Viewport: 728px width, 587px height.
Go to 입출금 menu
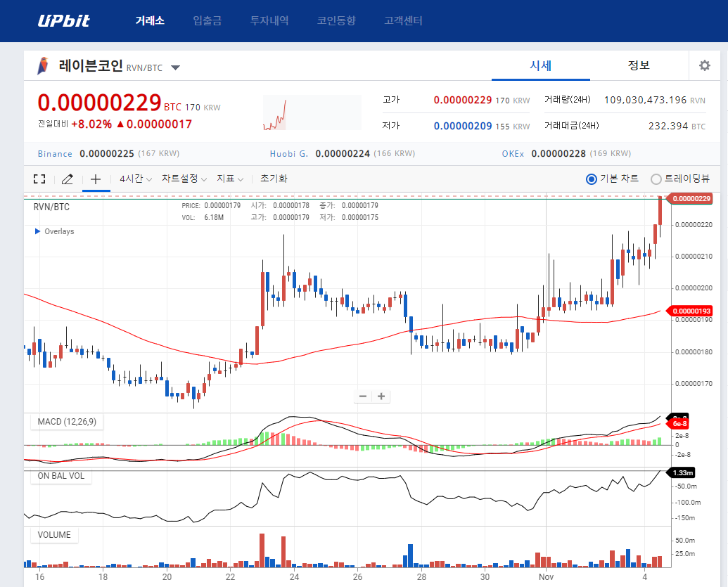(207, 20)
